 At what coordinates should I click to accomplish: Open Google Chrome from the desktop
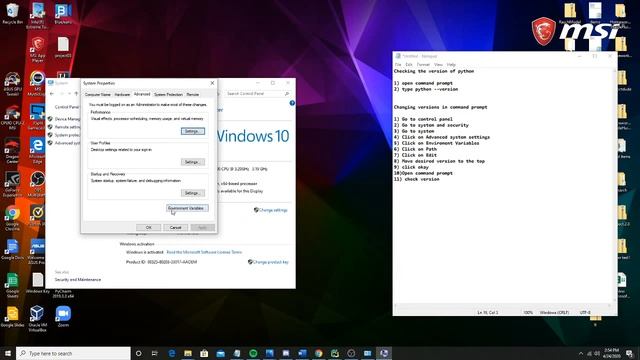pyautogui.click(x=12, y=218)
